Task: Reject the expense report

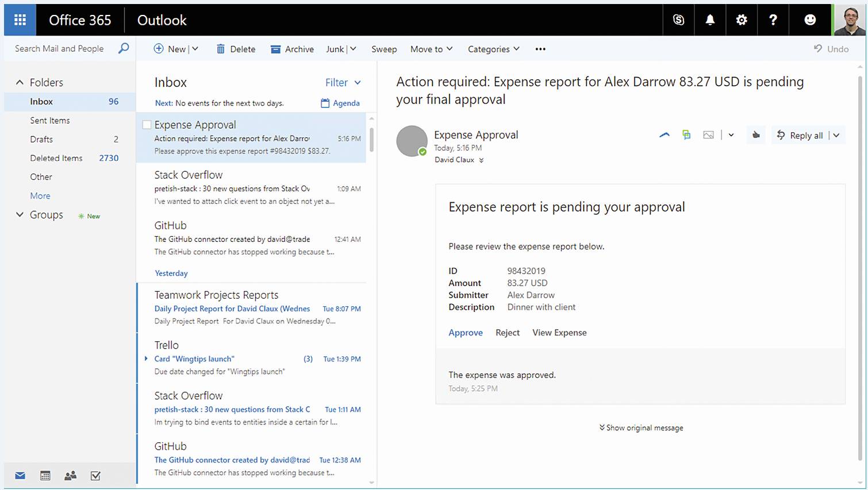Action: tap(508, 333)
